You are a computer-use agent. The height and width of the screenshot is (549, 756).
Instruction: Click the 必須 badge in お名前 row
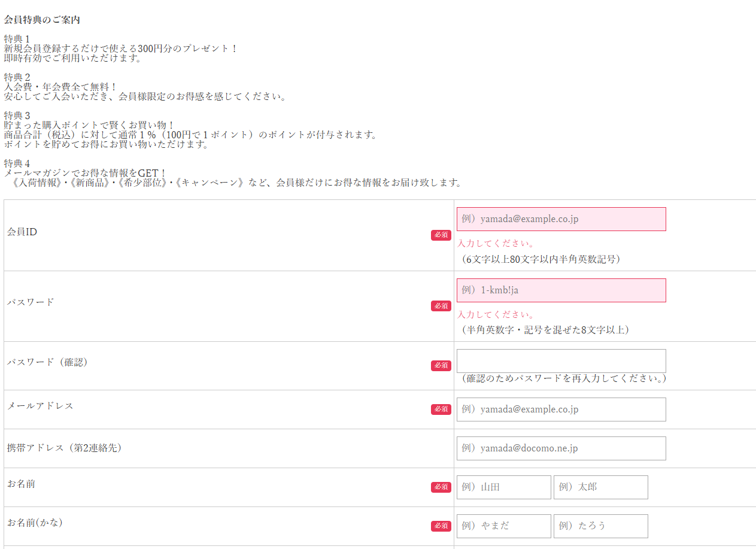tap(441, 487)
